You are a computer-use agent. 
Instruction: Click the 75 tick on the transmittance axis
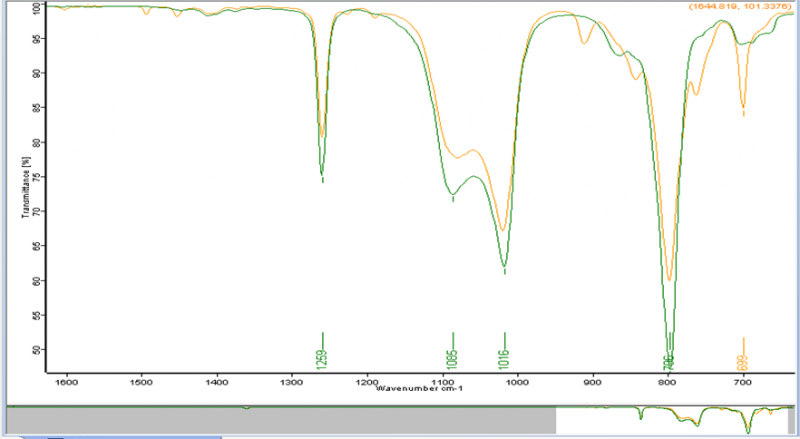36,177
